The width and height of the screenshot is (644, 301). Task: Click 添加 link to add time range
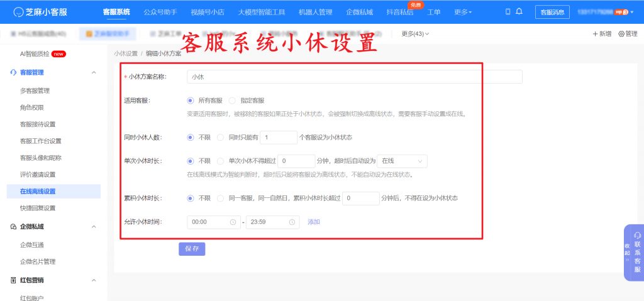click(x=314, y=222)
